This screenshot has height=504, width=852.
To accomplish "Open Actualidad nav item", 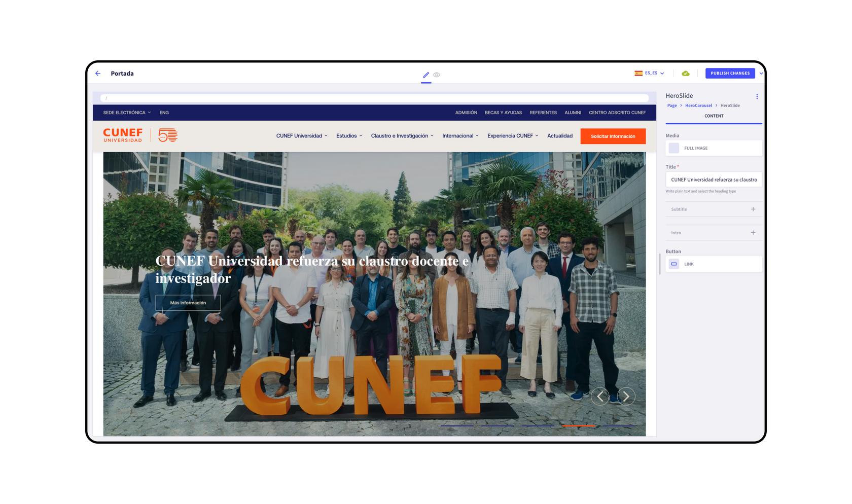I will [560, 136].
